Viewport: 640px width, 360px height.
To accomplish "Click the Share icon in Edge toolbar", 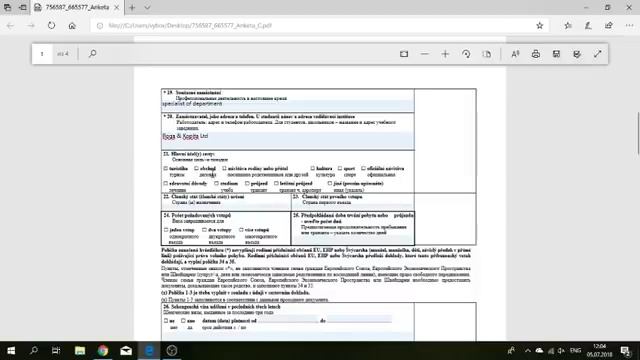I will pos(609,26).
